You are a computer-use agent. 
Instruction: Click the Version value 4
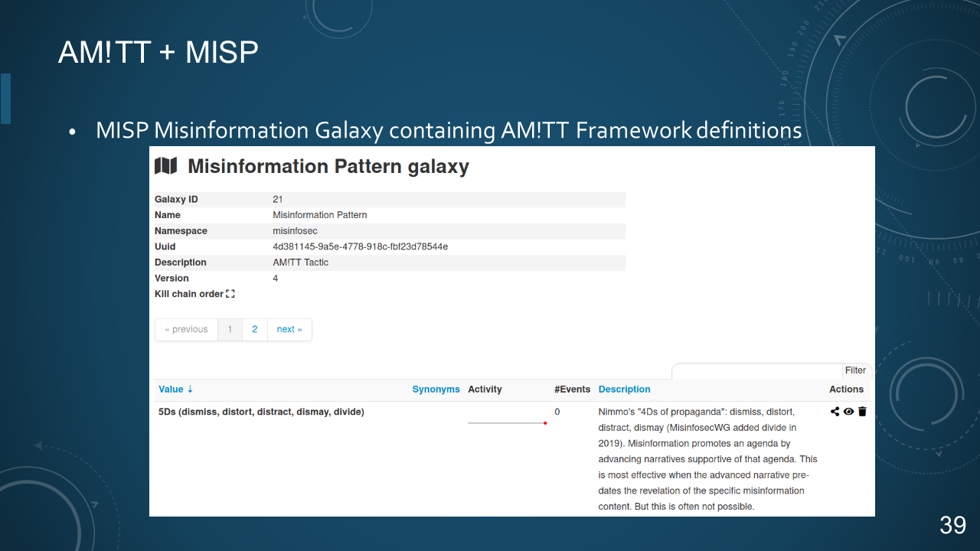tap(276, 279)
